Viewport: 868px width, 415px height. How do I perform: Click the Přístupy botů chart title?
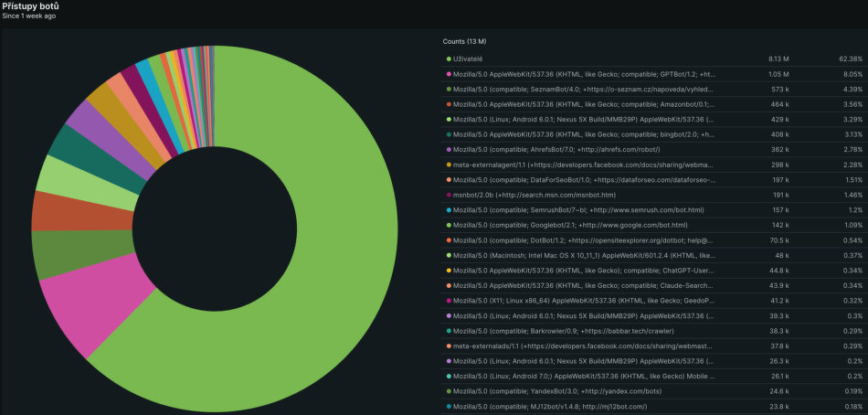[30, 6]
